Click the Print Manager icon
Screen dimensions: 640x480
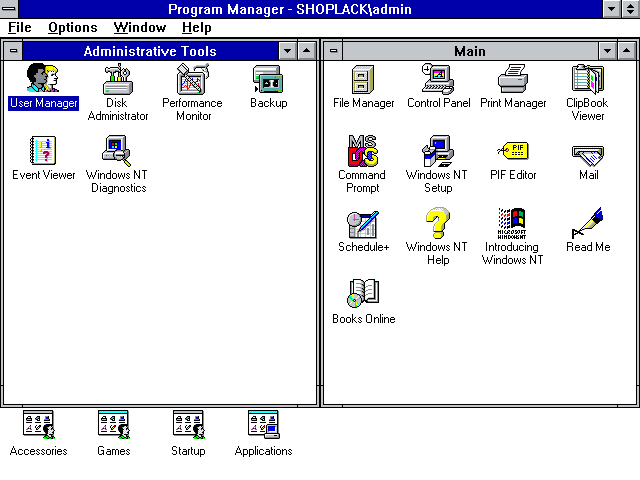[x=513, y=78]
